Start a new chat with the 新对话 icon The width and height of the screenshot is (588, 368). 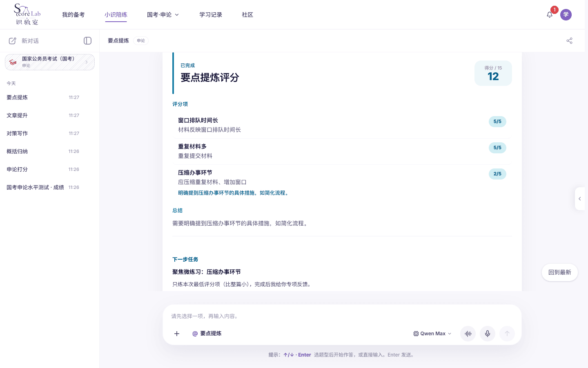(x=13, y=41)
